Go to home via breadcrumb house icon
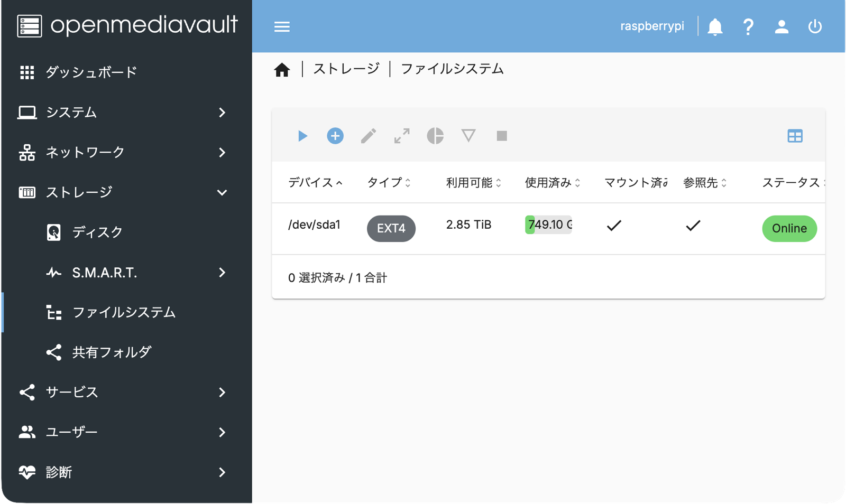The height and width of the screenshot is (504, 846). coord(282,70)
